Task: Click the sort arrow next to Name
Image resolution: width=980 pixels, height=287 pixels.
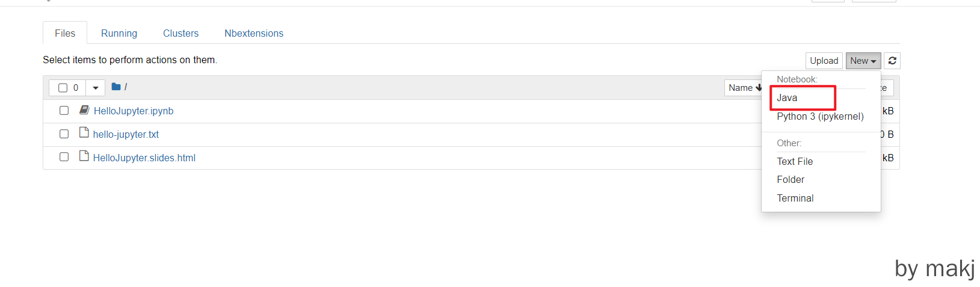Action: (x=759, y=88)
